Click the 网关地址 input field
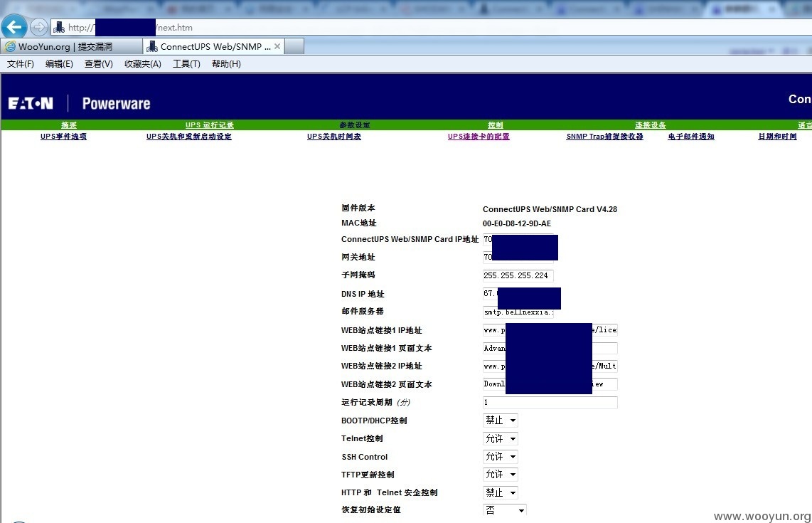Screen dimensions: 812x523 (x=518, y=257)
